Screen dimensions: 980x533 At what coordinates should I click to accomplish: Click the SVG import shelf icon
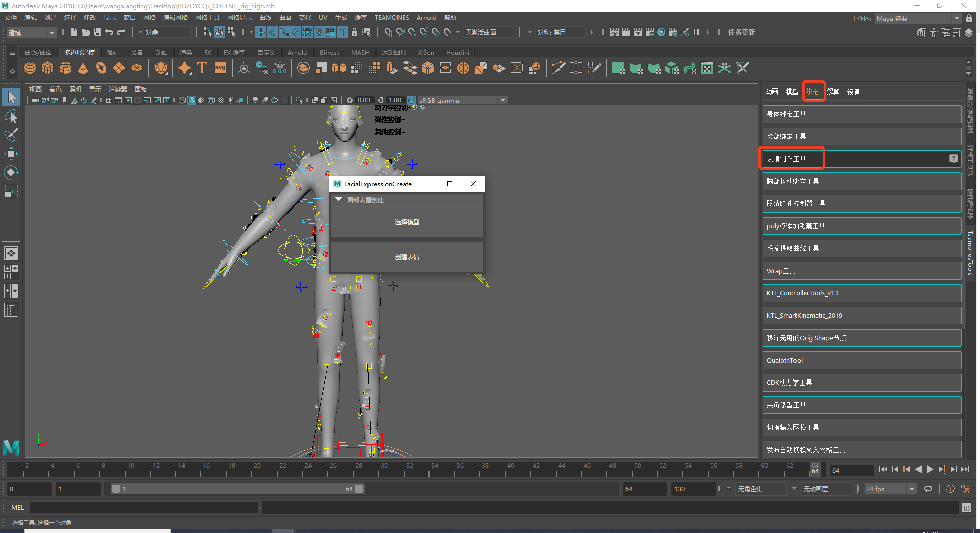pos(220,68)
